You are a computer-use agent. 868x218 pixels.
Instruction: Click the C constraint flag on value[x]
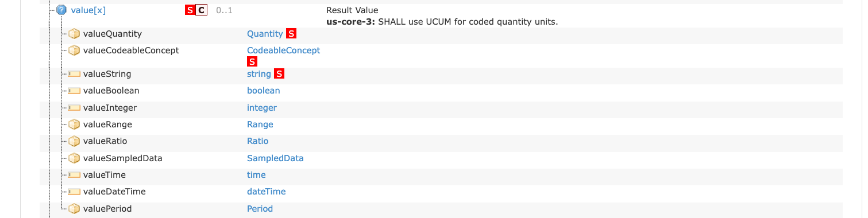[201, 10]
